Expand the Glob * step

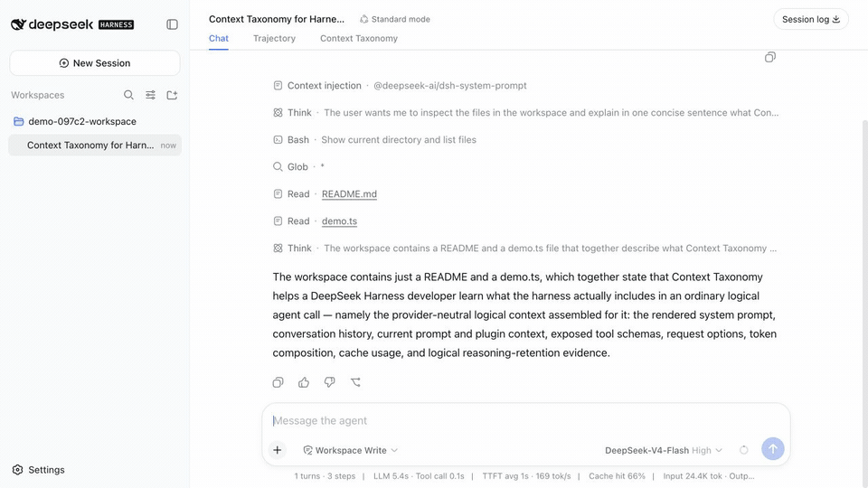click(x=298, y=166)
